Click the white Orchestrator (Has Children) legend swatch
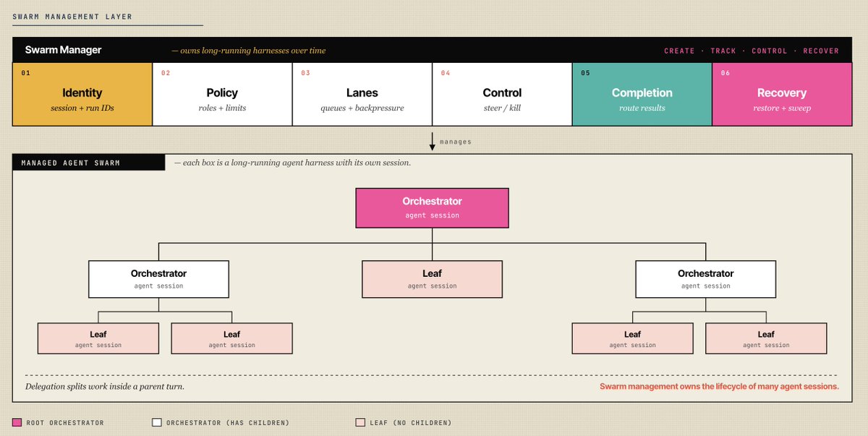868x436 pixels. pyautogui.click(x=157, y=422)
